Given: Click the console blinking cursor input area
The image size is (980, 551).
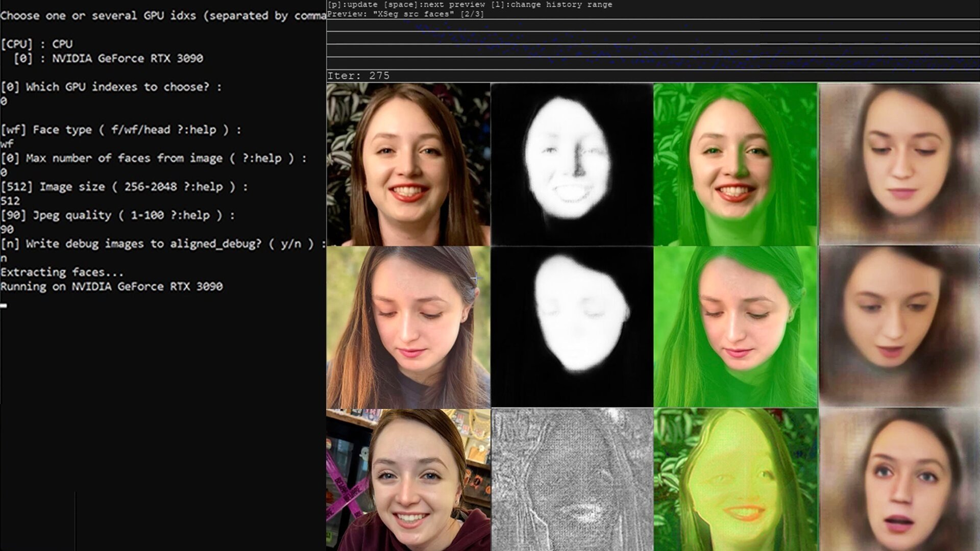Looking at the screenshot, I should (4, 304).
